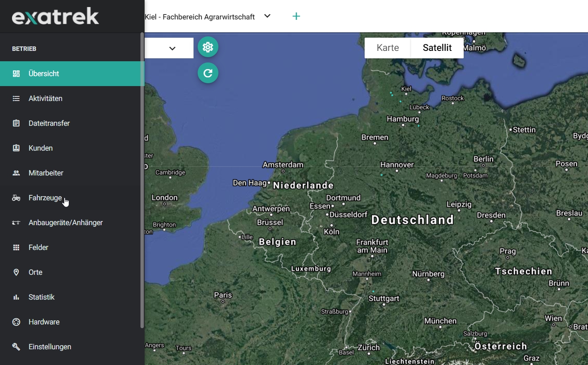Open Anbaugeräte/Anhänger section
The image size is (588, 365).
[x=70, y=223]
